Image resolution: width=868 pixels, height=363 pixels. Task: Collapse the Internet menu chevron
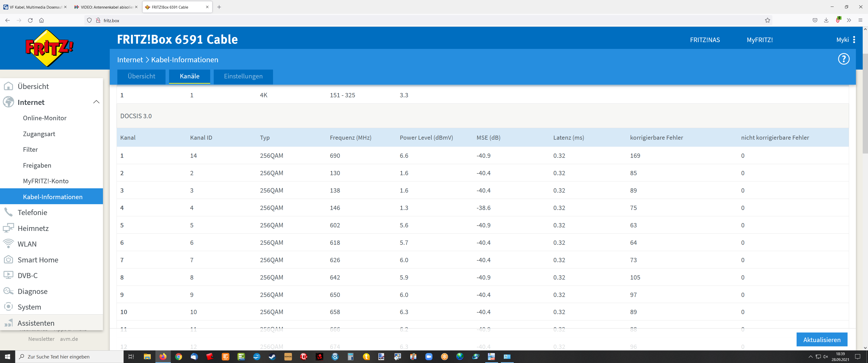[x=96, y=102]
